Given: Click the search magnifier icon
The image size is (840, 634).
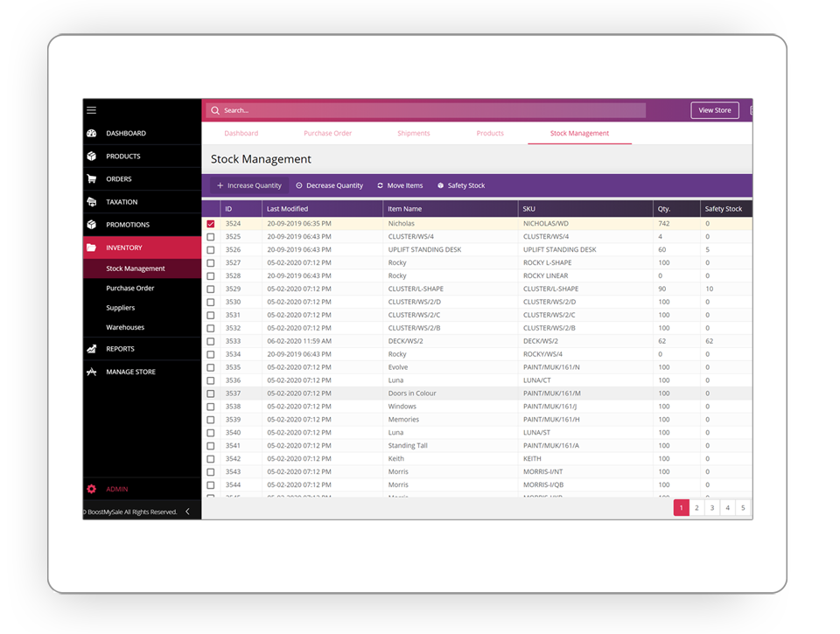Looking at the screenshot, I should point(215,110).
